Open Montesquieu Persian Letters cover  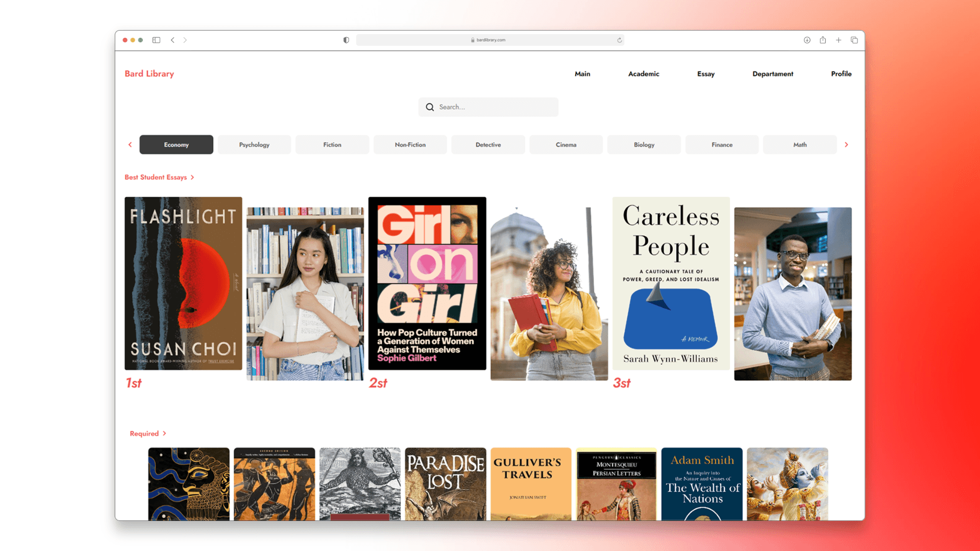click(x=617, y=484)
